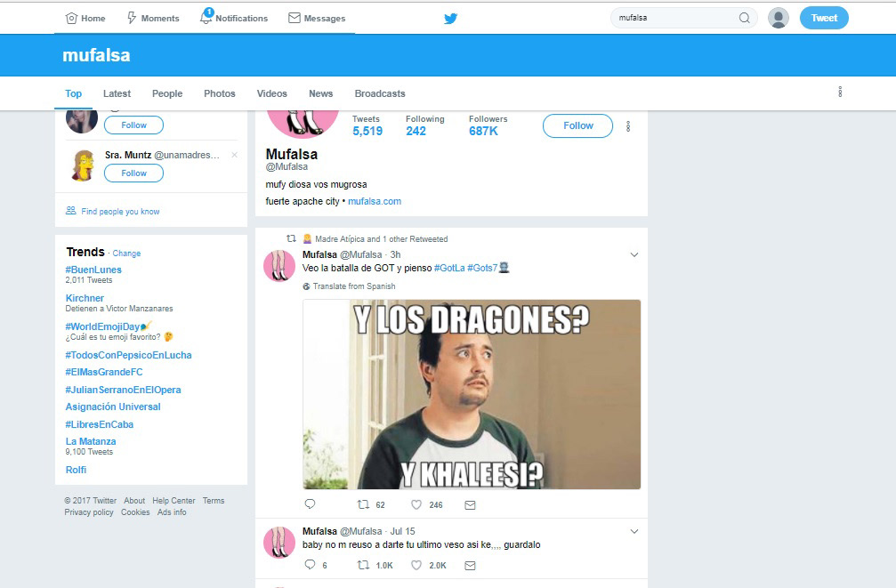Open #ElMasGrandeFC trend

[104, 372]
